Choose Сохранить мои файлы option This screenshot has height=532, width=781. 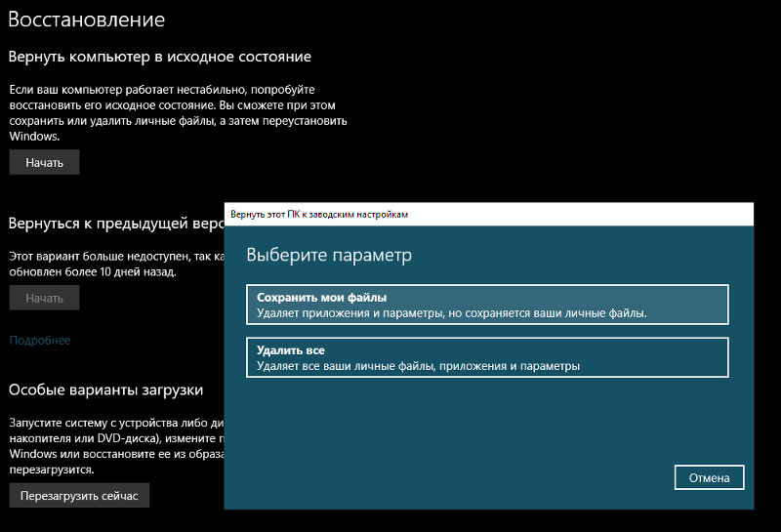(487, 305)
